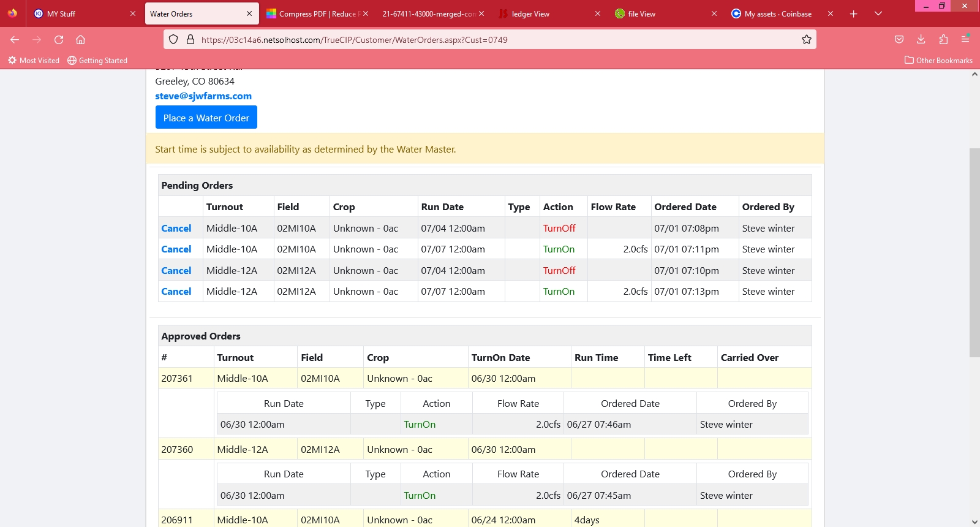Go to the Firefox Home icon
This screenshot has width=980, height=527.
[x=80, y=40]
